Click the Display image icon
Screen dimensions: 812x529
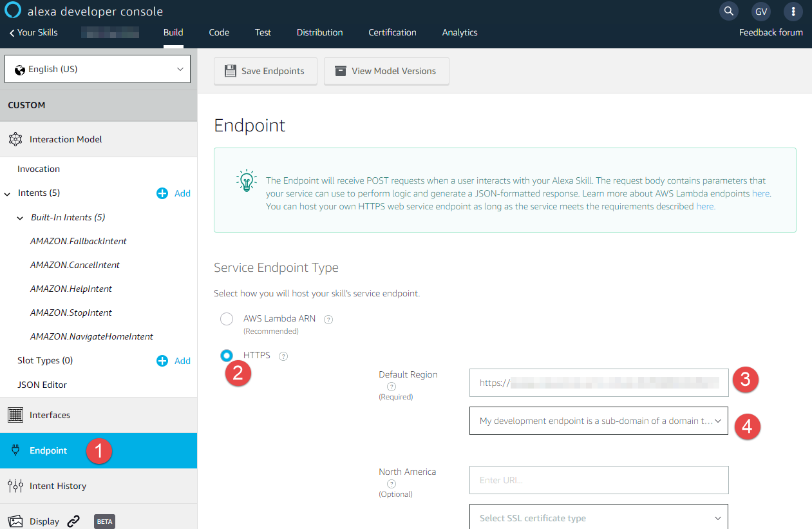pos(15,521)
